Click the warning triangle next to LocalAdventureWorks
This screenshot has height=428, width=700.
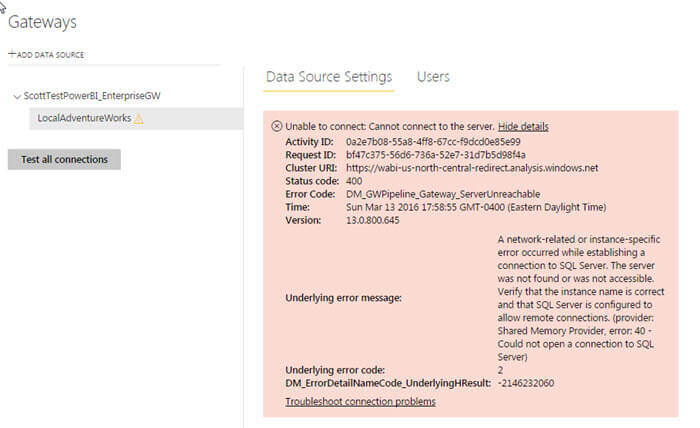point(139,119)
